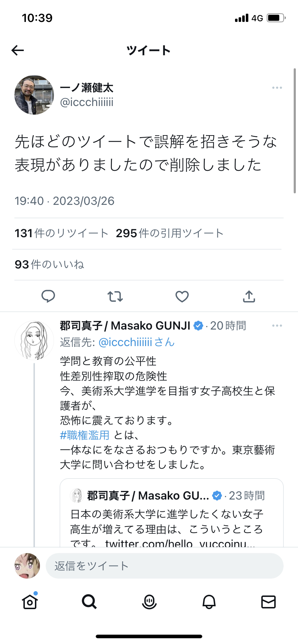
Task: Open more options on Masako GUNJI reply
Action: pos(277,326)
